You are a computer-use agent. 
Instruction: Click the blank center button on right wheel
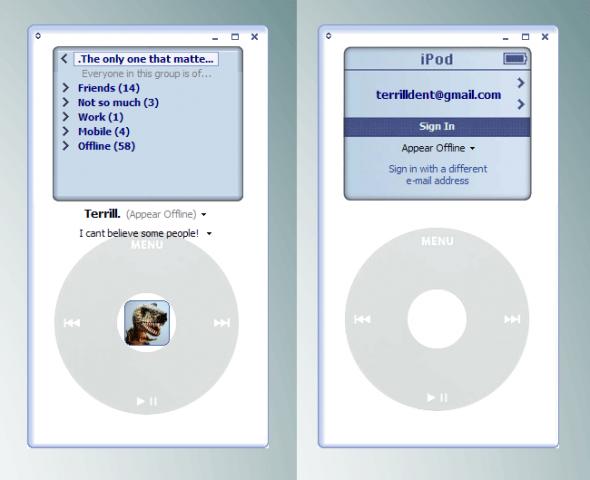click(437, 319)
